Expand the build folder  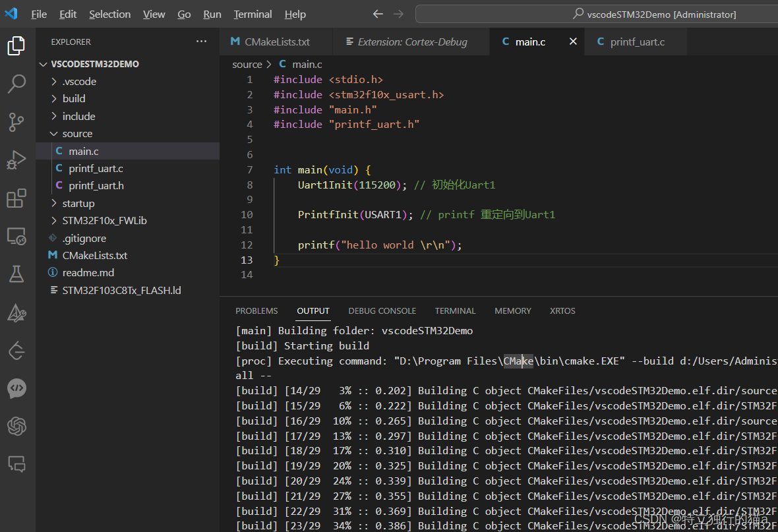click(x=73, y=98)
